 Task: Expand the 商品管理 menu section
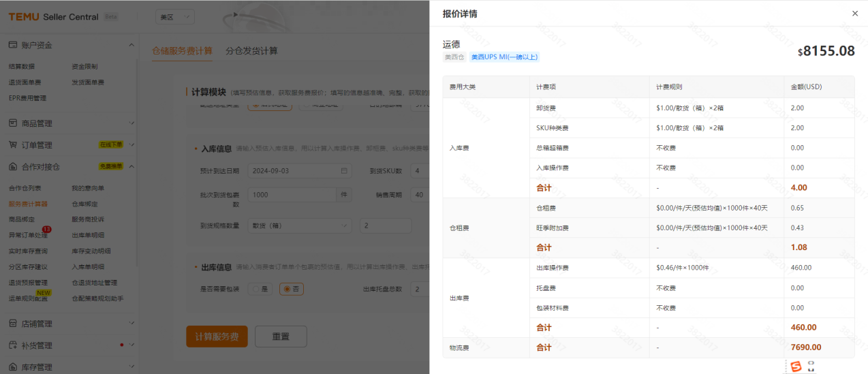point(131,123)
